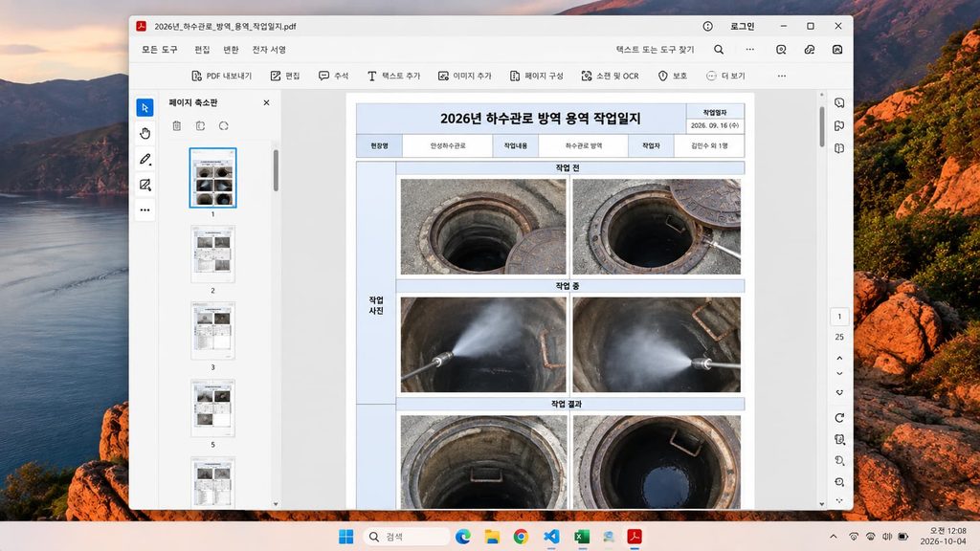980x551 pixels.
Task: Click the share link icon
Action: tap(810, 50)
